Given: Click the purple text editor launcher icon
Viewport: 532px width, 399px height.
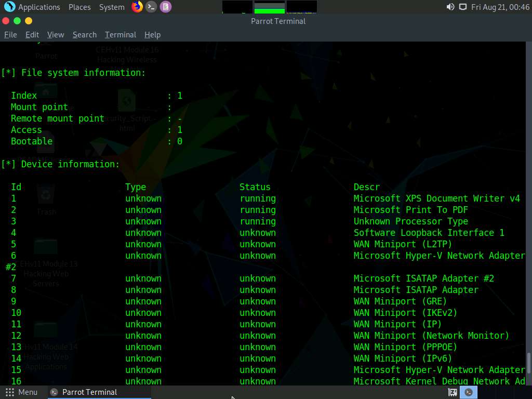Looking at the screenshot, I should click(166, 7).
